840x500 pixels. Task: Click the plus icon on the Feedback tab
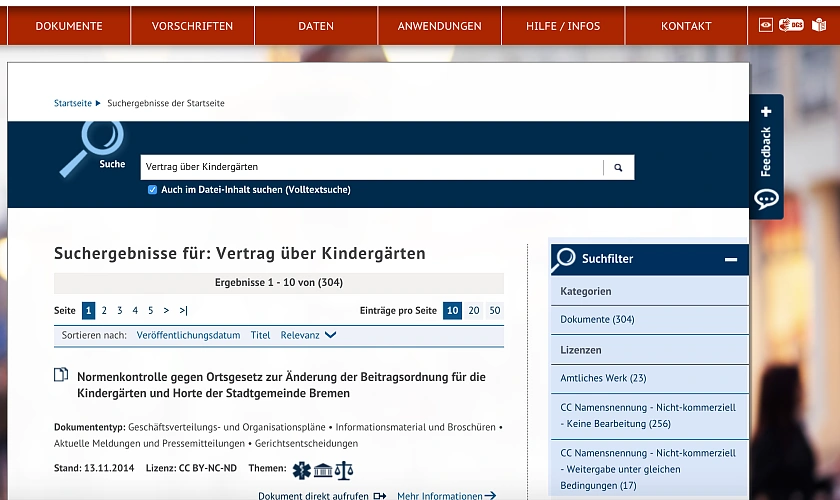tap(766, 111)
